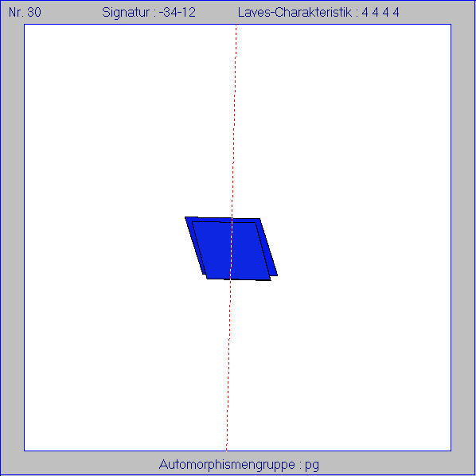This screenshot has width=476, height=476.
Task: Click empty white canvas right of the tile
Action: tap(365, 243)
